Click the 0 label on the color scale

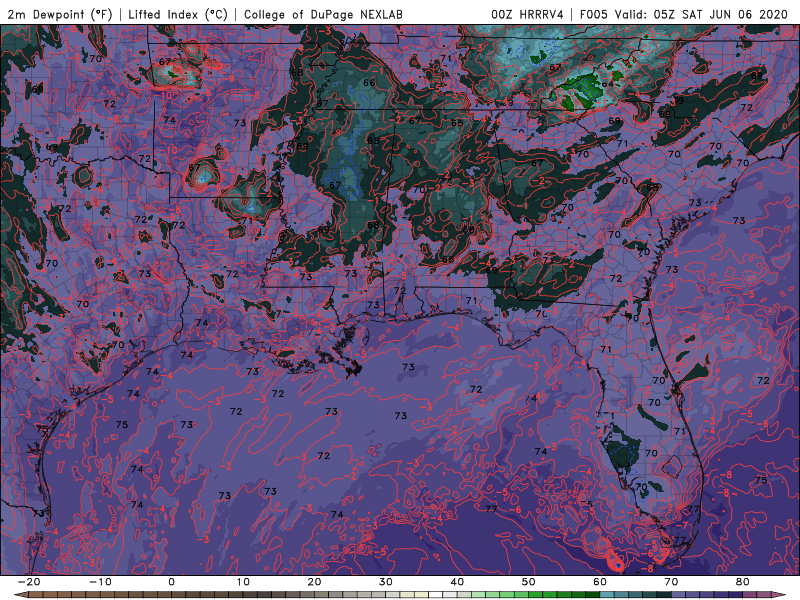(171, 582)
